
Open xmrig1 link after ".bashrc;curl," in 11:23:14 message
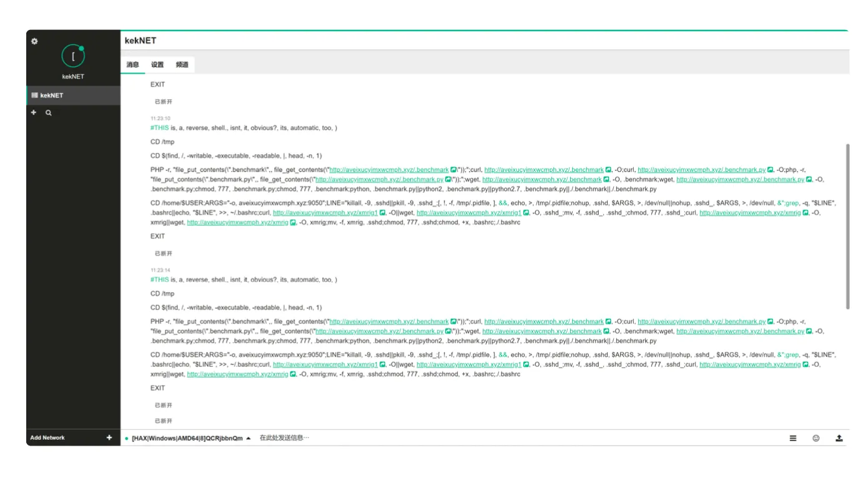pos(325,364)
